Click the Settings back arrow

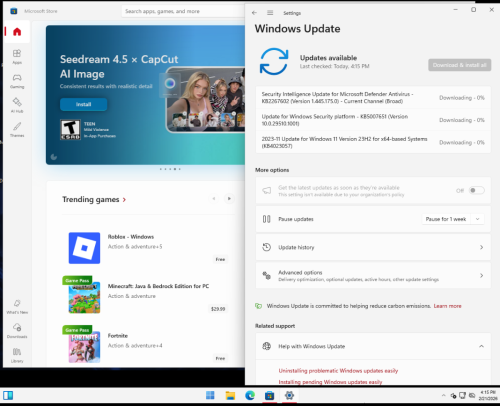click(254, 13)
